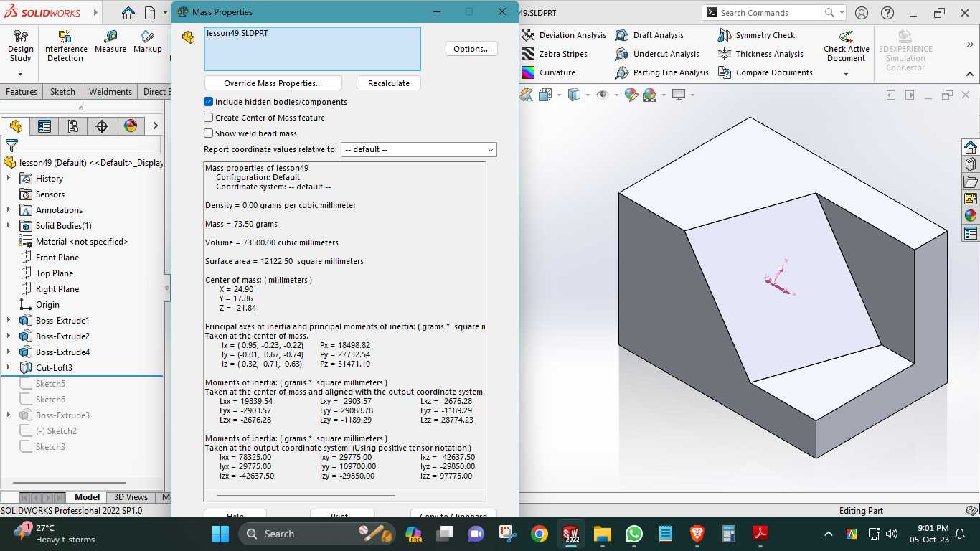
Task: Select Top Plane in tree
Action: pyautogui.click(x=46, y=273)
